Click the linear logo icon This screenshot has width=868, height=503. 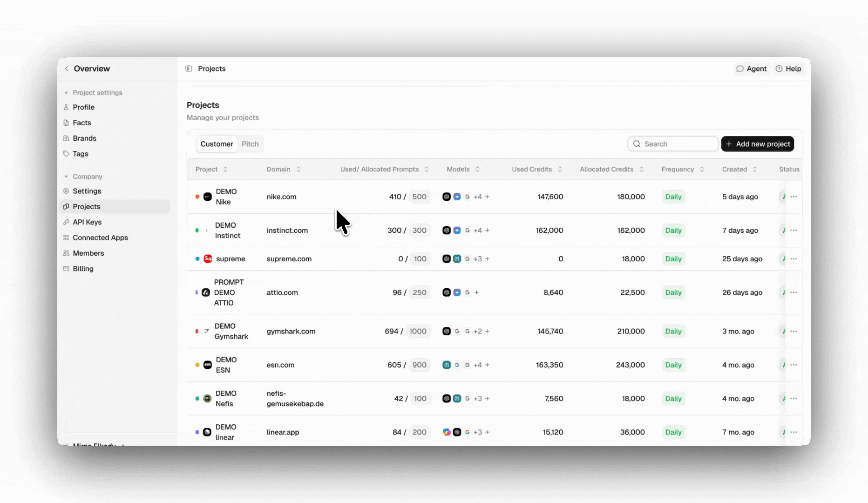pyautogui.click(x=207, y=432)
